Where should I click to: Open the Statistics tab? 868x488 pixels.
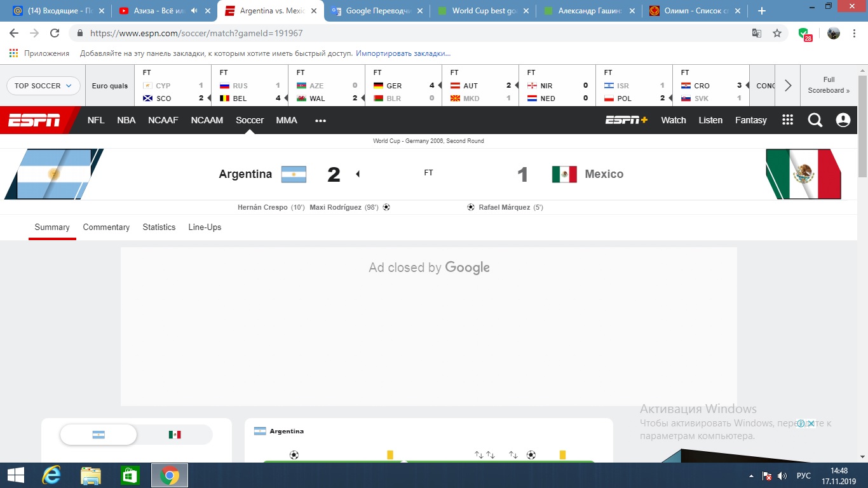(159, 227)
